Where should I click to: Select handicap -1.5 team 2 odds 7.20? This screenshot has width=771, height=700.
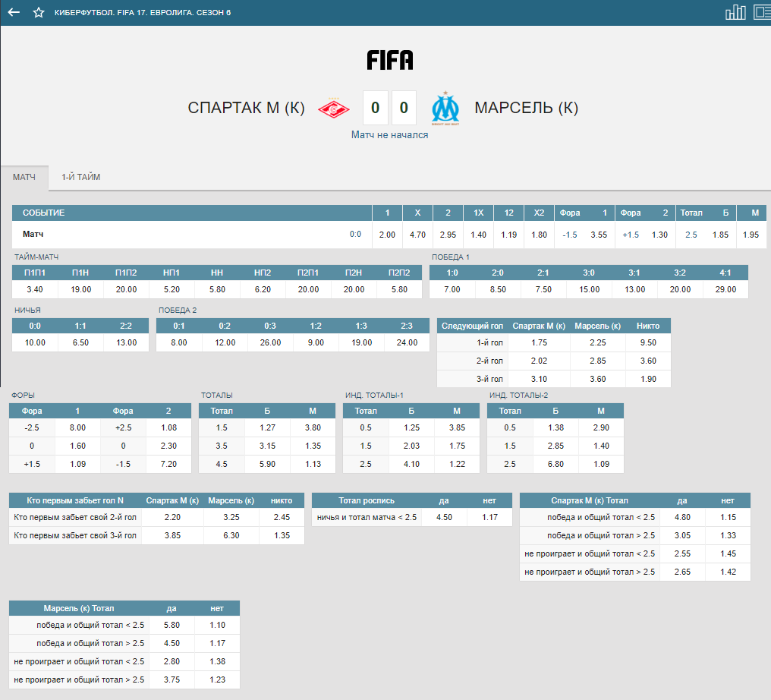[168, 464]
